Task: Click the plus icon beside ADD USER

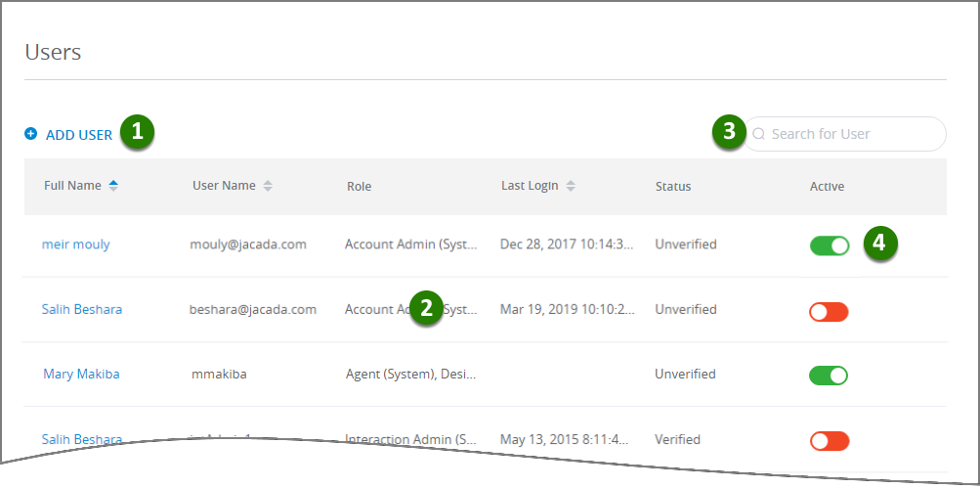Action: [30, 133]
